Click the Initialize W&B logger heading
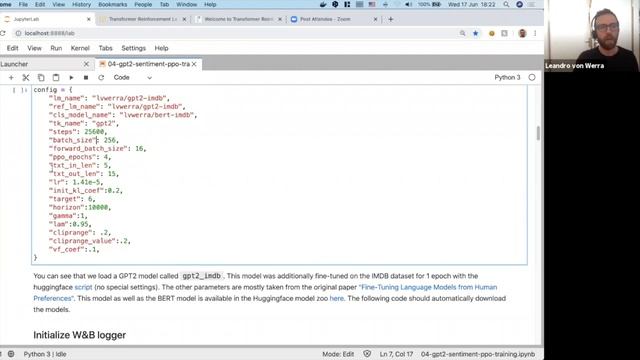Image resolution: width=640 pixels, height=360 pixels. coord(80,335)
